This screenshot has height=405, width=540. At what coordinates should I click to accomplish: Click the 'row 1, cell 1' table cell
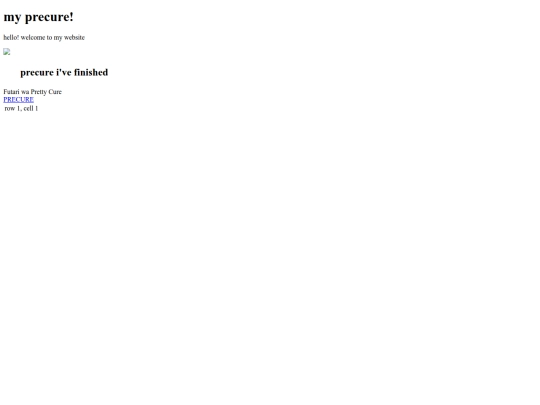(21, 108)
